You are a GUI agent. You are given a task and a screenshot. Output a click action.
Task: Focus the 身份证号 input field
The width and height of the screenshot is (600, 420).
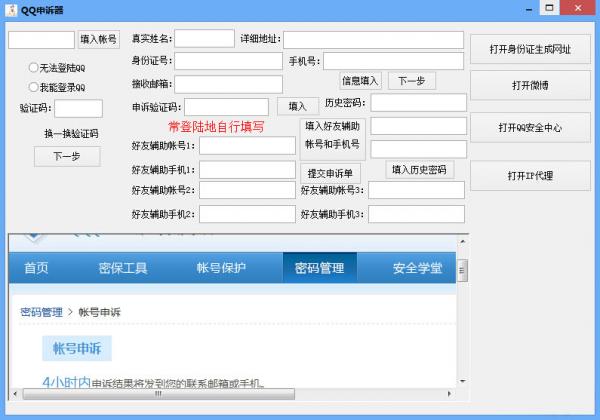pos(228,61)
